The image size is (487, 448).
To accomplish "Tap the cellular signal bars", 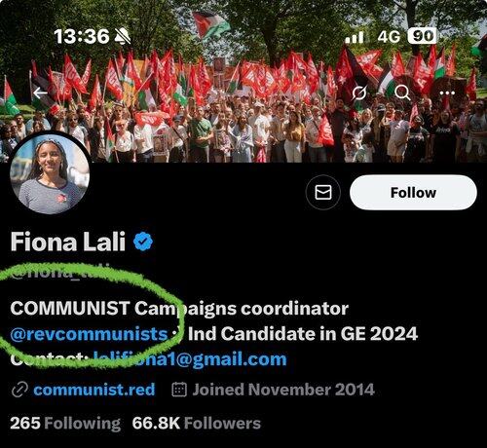I will 355,37.
